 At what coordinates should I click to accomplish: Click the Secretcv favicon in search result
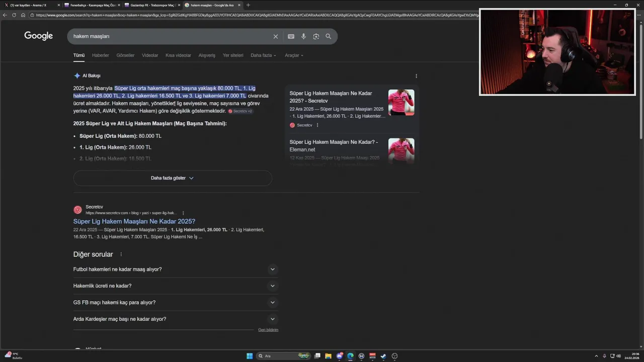(77, 210)
